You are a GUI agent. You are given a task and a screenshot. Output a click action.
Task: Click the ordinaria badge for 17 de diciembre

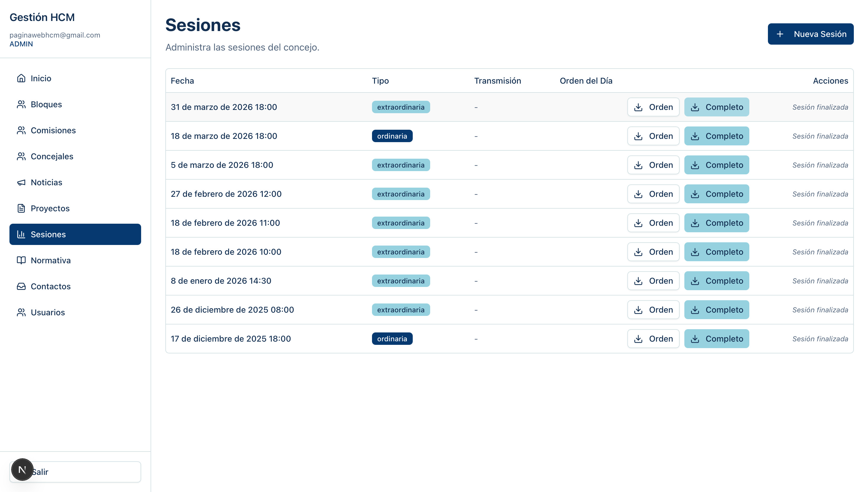pos(392,339)
